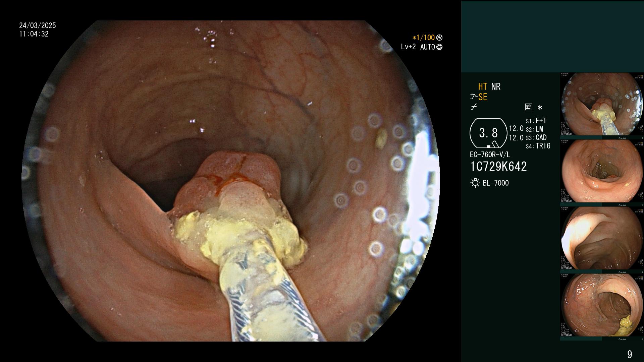
Task: Click the BL-7000 light source label
Action: click(x=496, y=183)
